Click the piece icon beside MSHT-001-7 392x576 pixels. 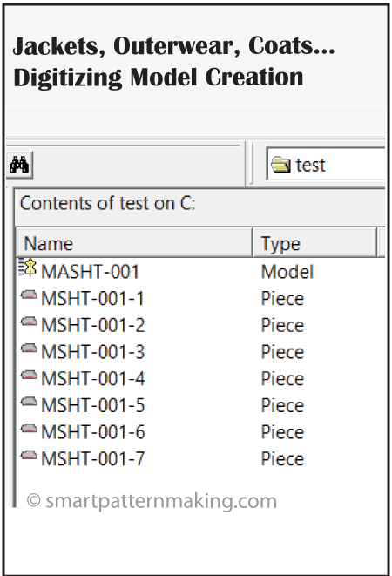pyautogui.click(x=29, y=456)
